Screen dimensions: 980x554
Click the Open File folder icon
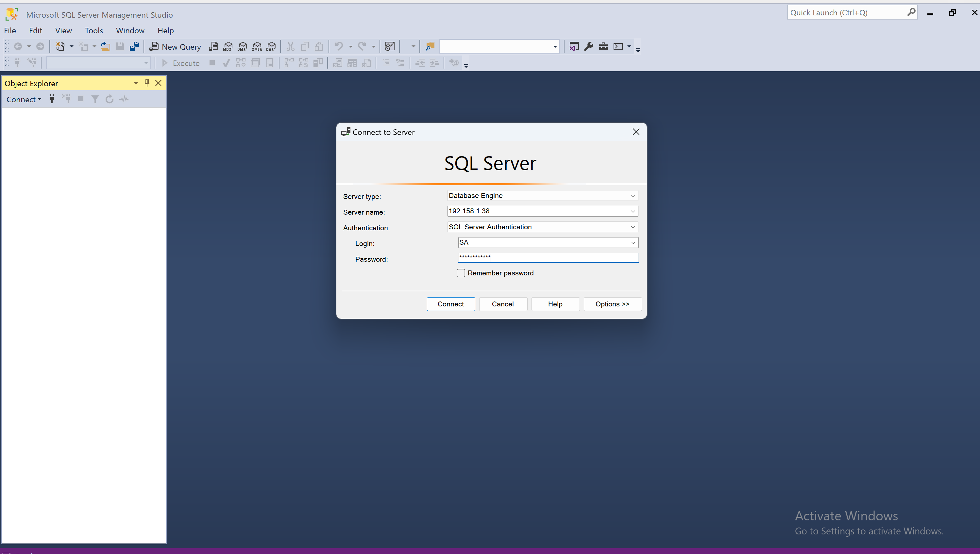pyautogui.click(x=106, y=47)
